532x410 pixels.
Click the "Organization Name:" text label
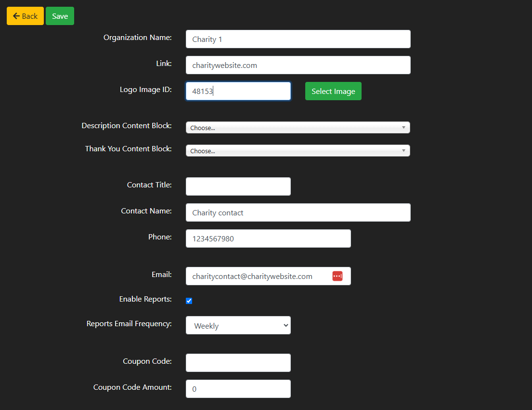(137, 38)
